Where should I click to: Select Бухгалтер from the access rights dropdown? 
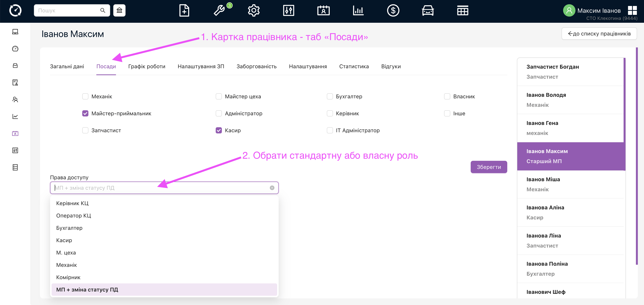pos(69,228)
